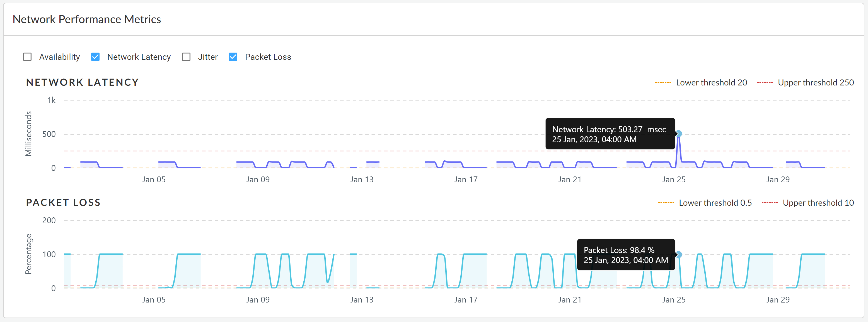Click the PACKET LOSS chart heading

coord(63,203)
